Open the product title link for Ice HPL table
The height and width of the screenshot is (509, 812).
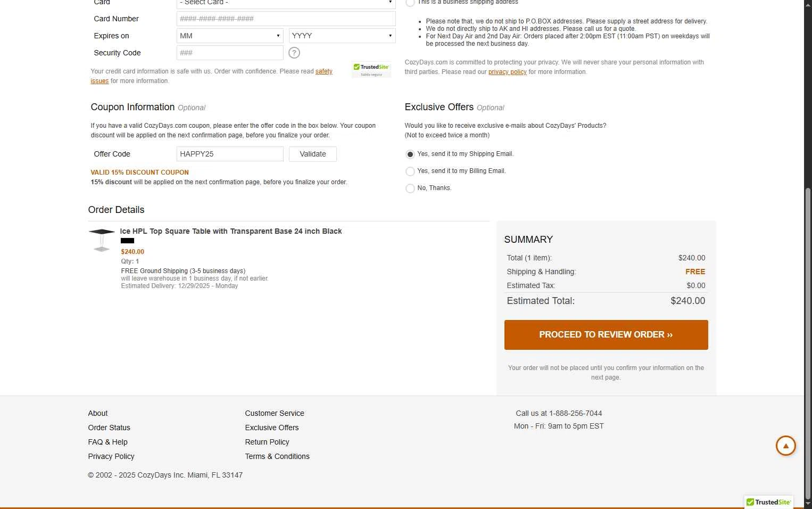point(231,231)
